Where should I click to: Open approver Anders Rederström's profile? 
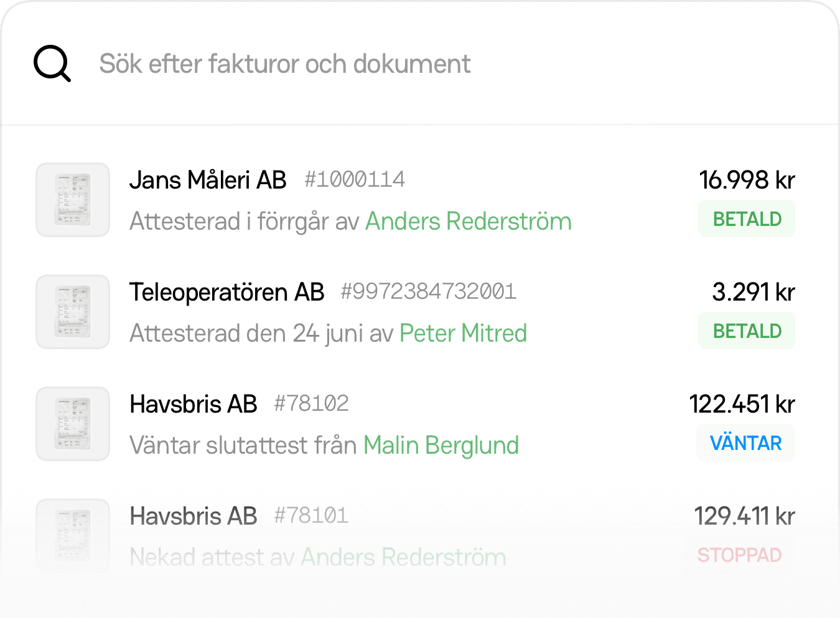[x=469, y=221]
